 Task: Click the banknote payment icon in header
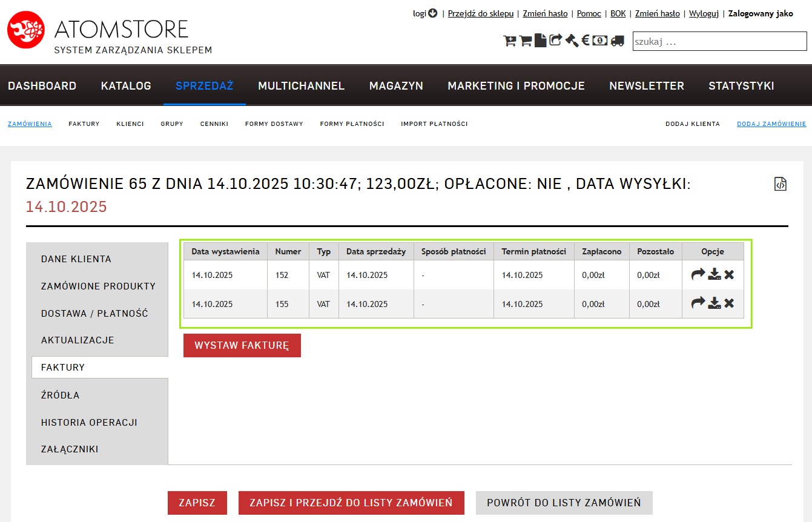click(600, 41)
